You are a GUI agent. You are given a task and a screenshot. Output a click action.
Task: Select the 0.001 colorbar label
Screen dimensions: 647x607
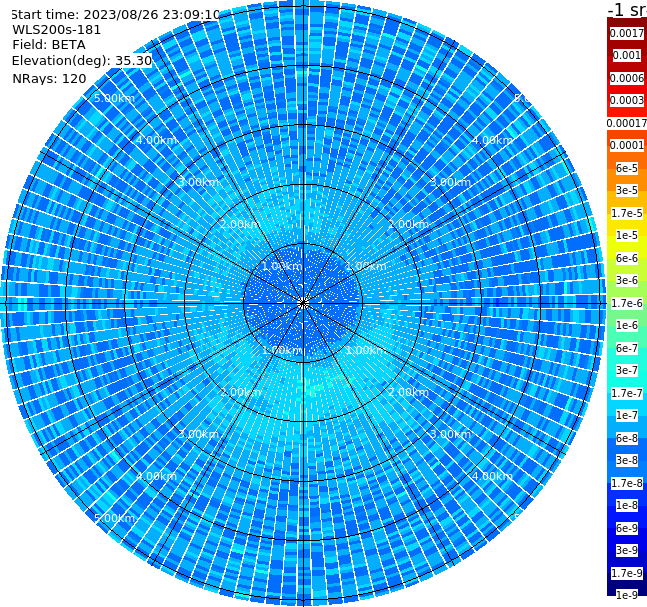(627, 55)
